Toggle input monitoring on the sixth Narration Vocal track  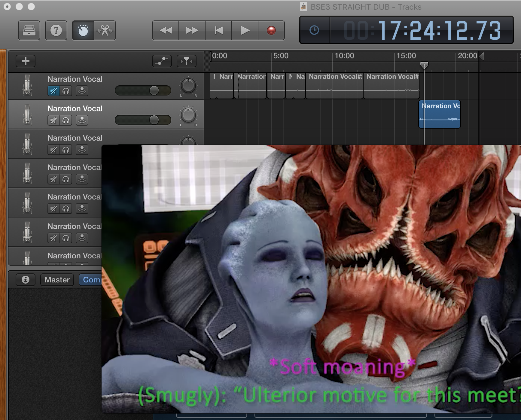pyautogui.click(x=82, y=238)
